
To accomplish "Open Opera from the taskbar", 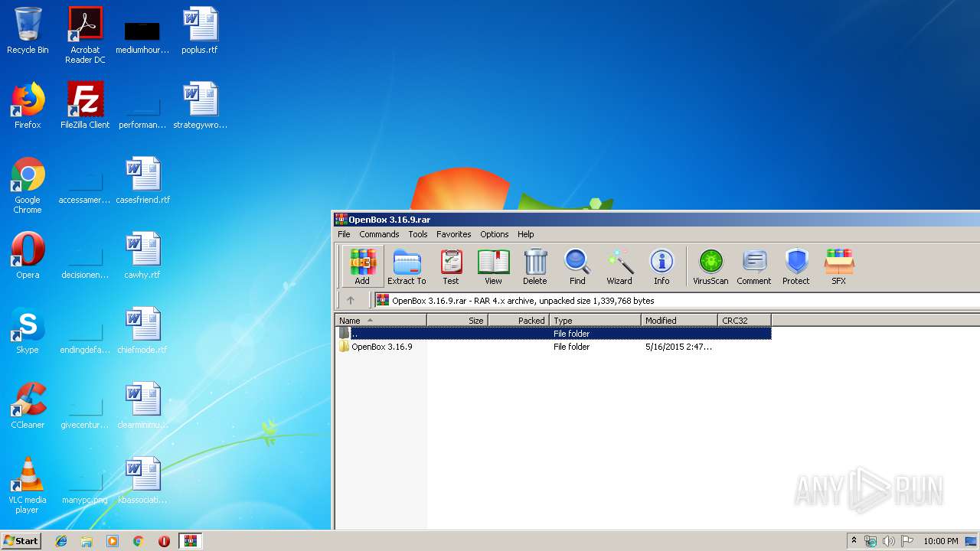I will pos(164,541).
